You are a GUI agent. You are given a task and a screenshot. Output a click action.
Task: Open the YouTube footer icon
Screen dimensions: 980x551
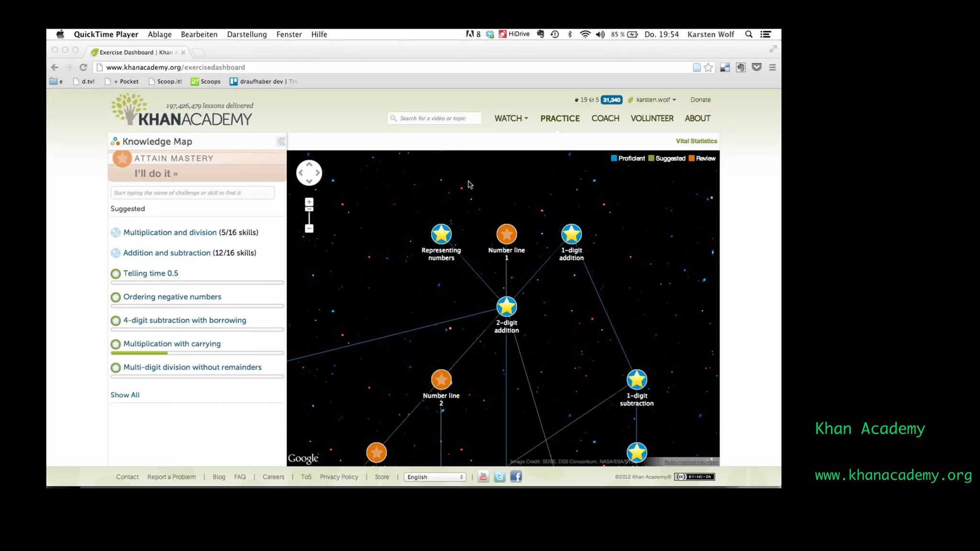coord(483,476)
